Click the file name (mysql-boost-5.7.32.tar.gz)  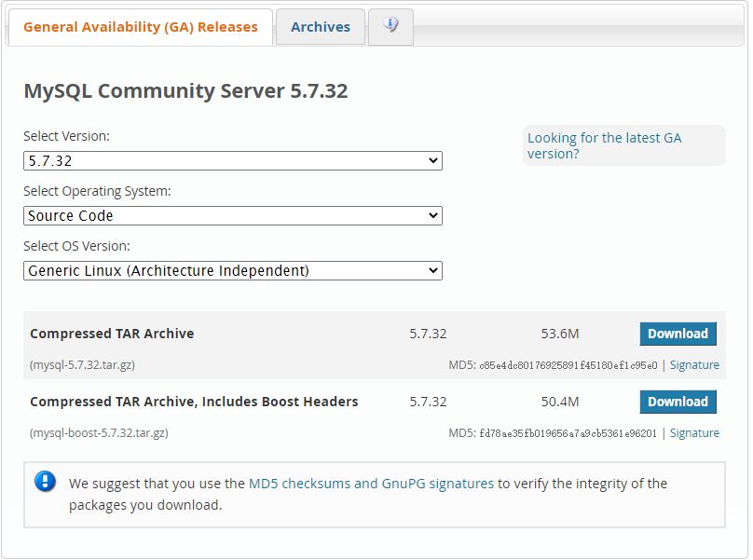point(99,433)
